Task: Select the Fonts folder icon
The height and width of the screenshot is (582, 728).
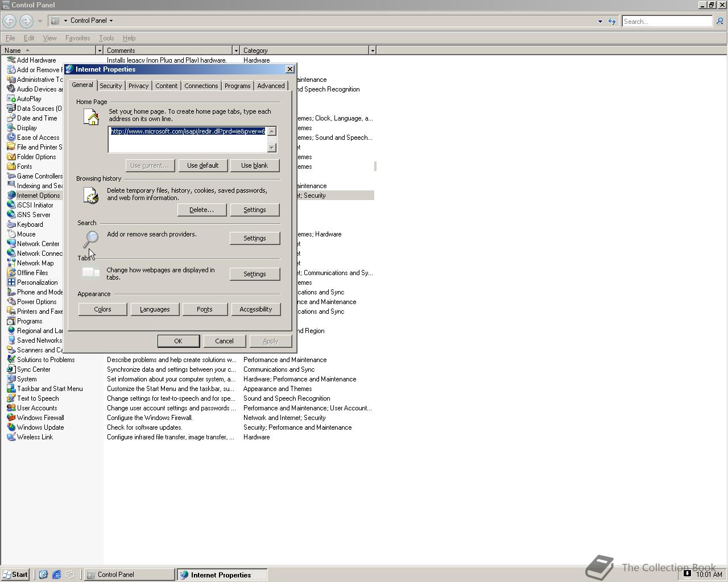Action: [x=11, y=167]
